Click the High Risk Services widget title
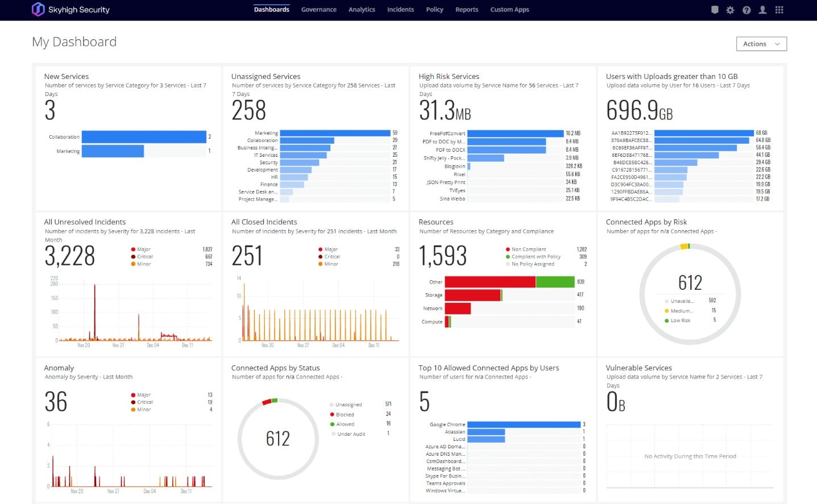The width and height of the screenshot is (817, 504). point(449,76)
